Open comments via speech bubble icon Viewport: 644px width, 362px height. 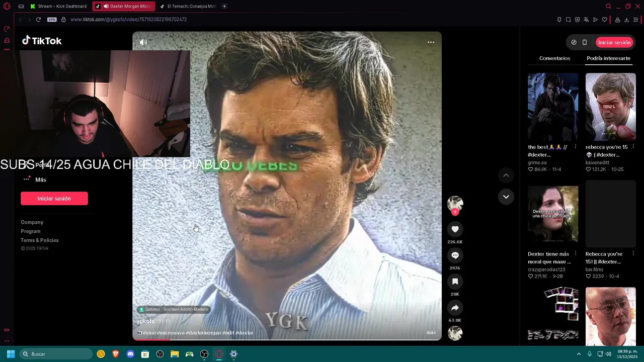pyautogui.click(x=455, y=255)
